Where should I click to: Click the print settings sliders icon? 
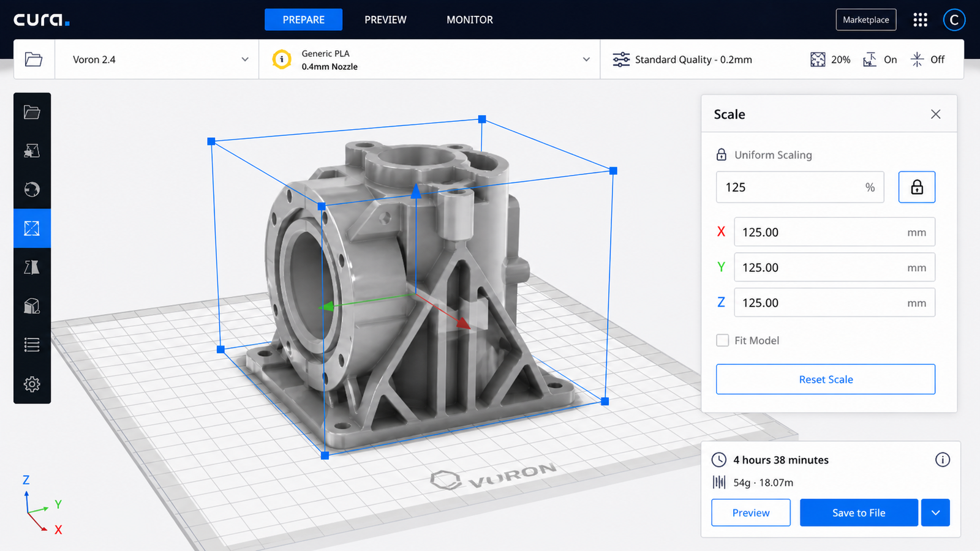tap(621, 59)
